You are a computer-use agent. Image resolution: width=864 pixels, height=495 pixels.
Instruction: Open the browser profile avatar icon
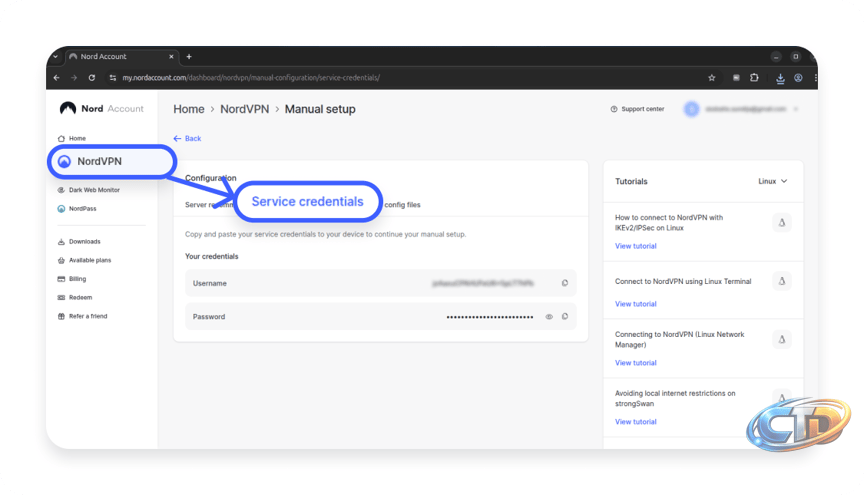[x=798, y=78]
